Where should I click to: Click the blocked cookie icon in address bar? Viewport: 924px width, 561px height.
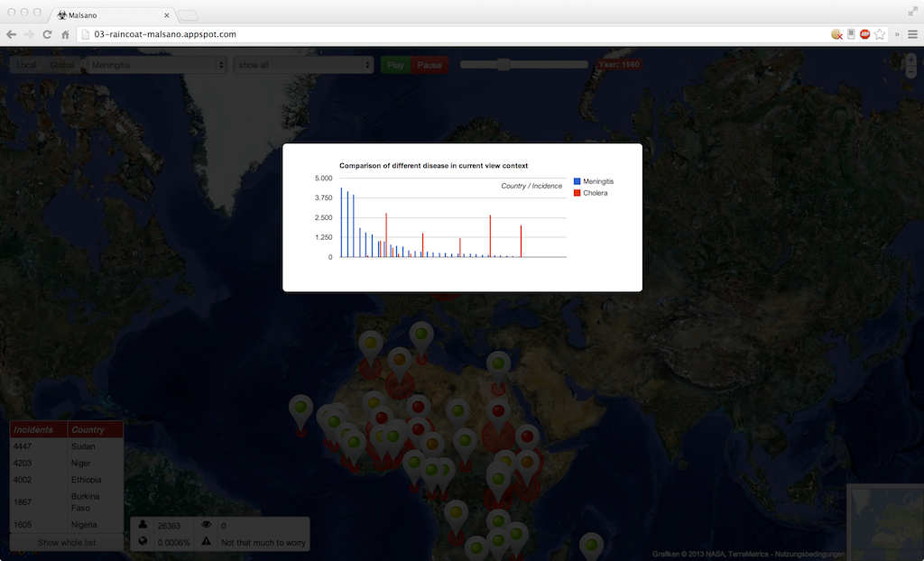tap(836, 34)
